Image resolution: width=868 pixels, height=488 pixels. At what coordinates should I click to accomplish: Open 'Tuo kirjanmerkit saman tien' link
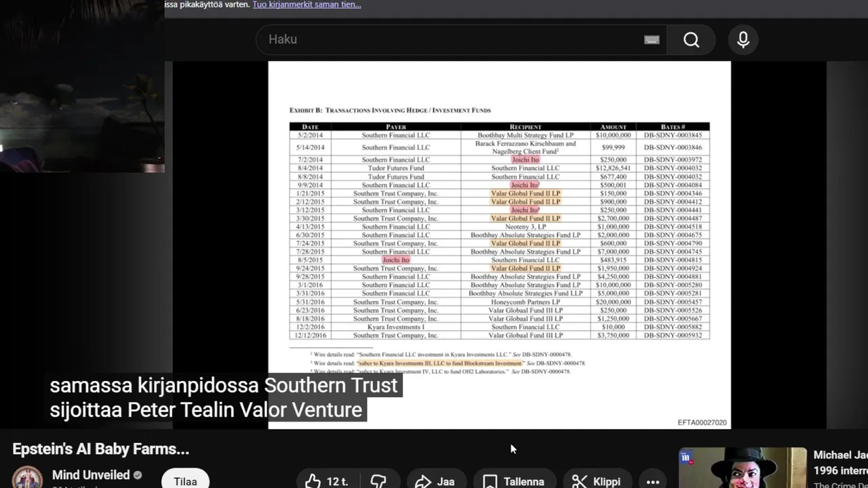coord(307,5)
